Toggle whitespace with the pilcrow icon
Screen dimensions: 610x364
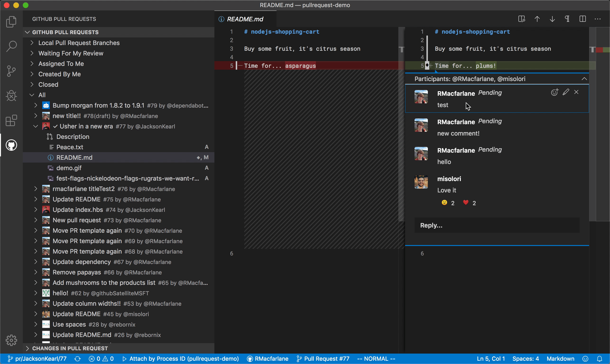point(567,19)
